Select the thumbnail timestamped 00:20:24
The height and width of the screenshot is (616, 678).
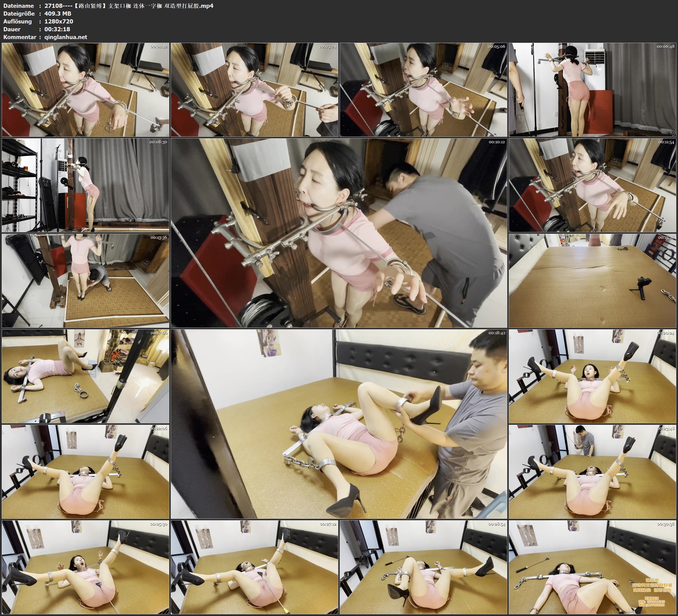pyautogui.click(x=592, y=376)
